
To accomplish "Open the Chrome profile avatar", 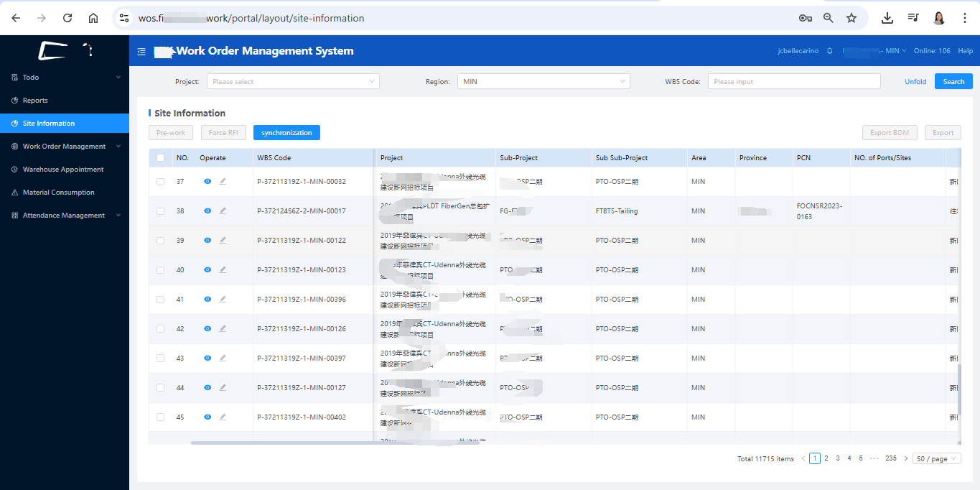I will pyautogui.click(x=939, y=18).
